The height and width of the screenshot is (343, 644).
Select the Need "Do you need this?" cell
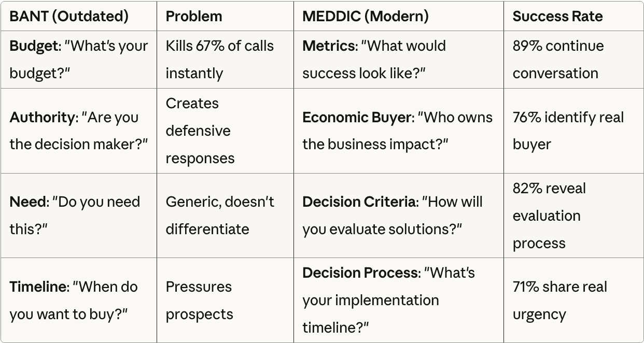tap(75, 215)
